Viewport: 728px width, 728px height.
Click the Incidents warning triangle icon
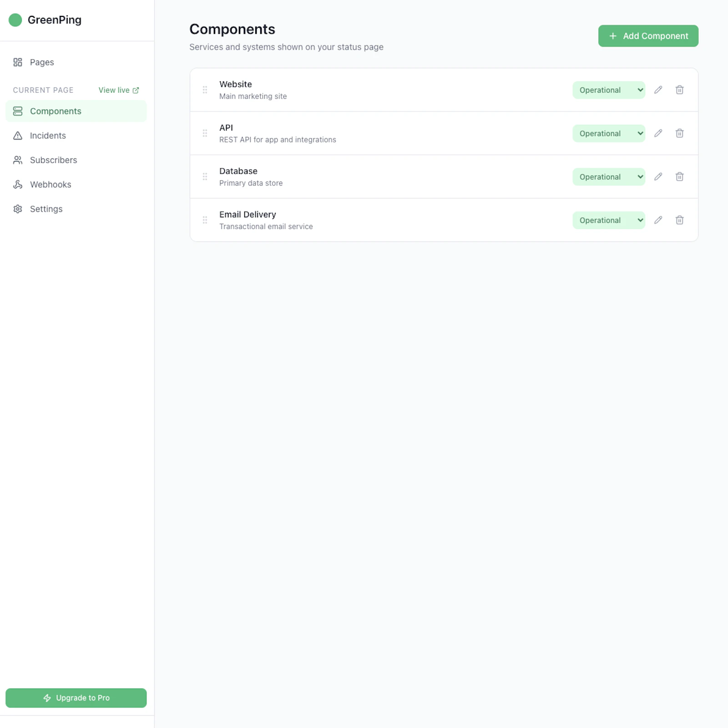coord(18,136)
